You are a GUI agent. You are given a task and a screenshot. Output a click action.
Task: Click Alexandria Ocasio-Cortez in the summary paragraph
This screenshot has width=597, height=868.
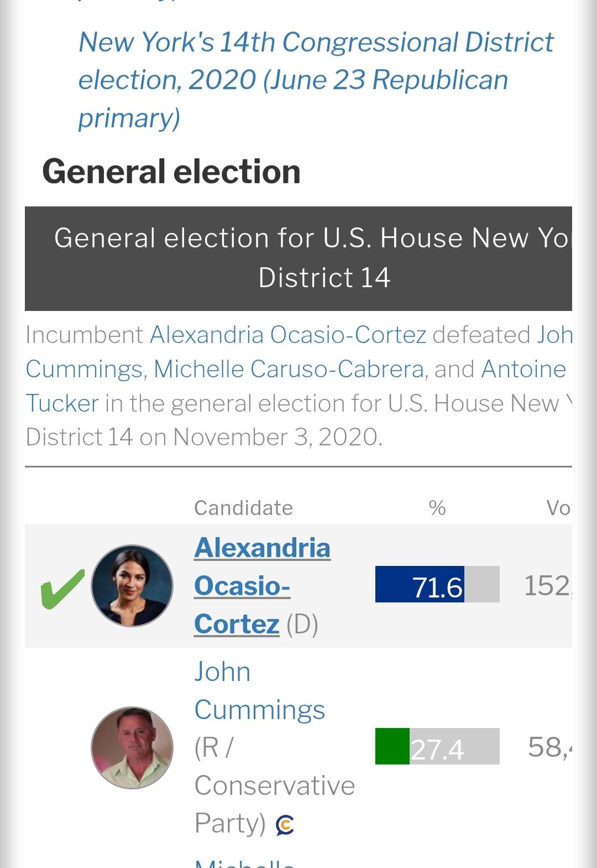pyautogui.click(x=288, y=335)
